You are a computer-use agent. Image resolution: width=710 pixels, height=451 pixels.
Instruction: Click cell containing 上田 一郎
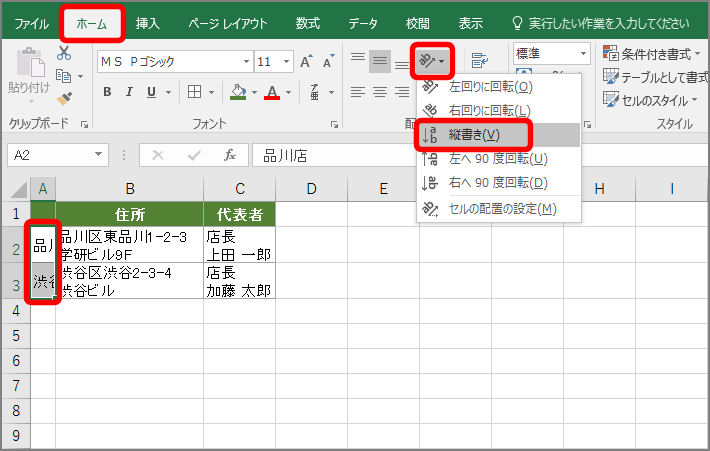(240, 245)
